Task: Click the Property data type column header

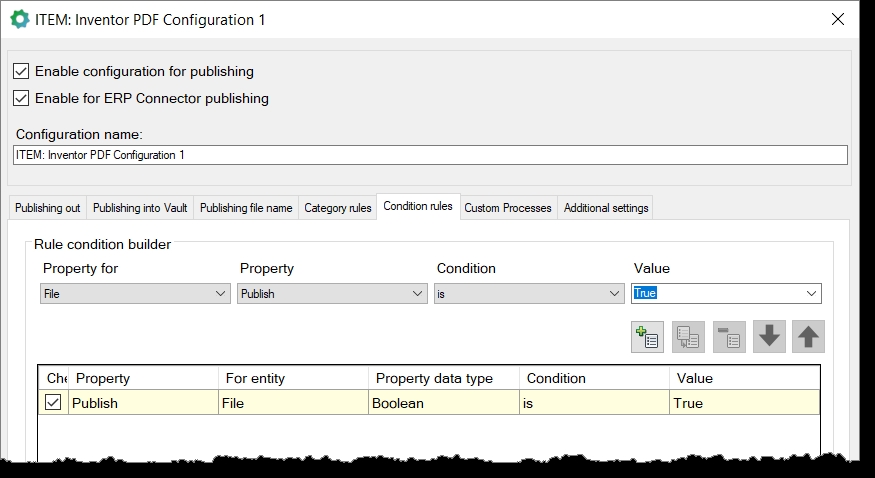Action: point(432,378)
